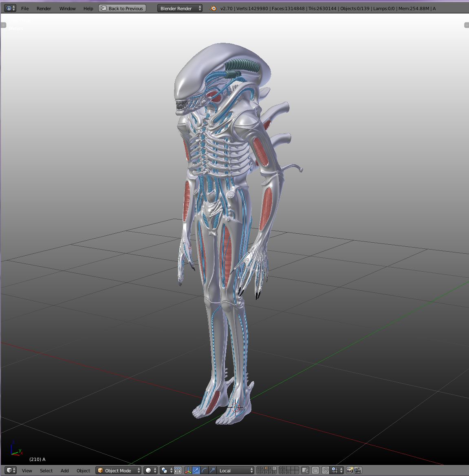Select the scale manipulator icon
Screen dimensions: 469x476
[212, 470]
